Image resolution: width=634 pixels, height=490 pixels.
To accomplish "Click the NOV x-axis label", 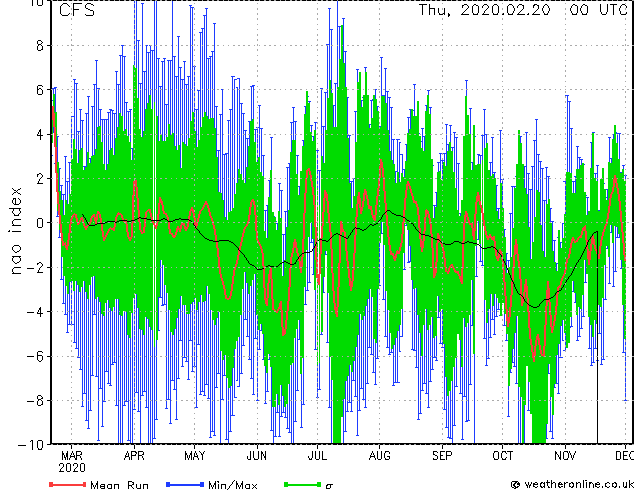I will coord(565,456).
